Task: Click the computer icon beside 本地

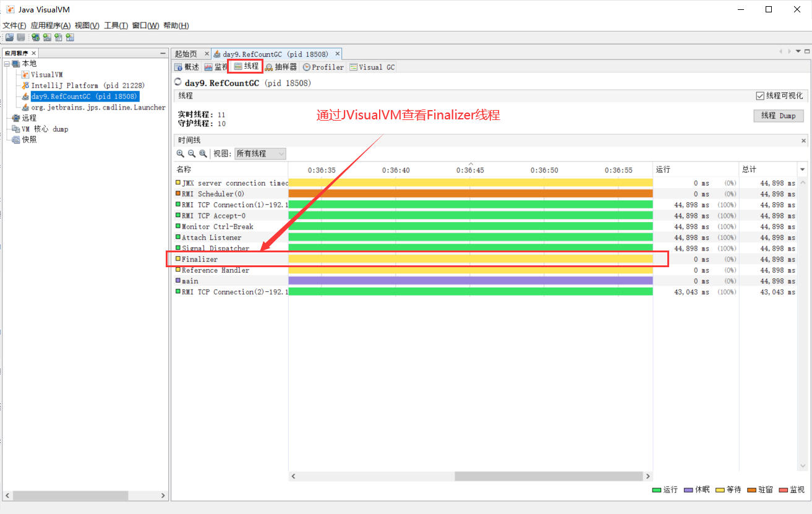Action: [x=16, y=64]
